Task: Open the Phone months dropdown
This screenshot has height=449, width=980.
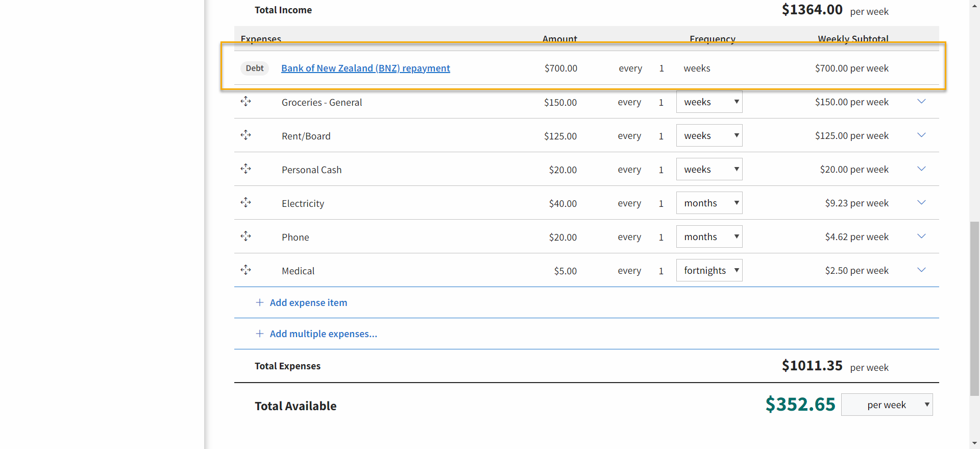Action: coord(709,237)
